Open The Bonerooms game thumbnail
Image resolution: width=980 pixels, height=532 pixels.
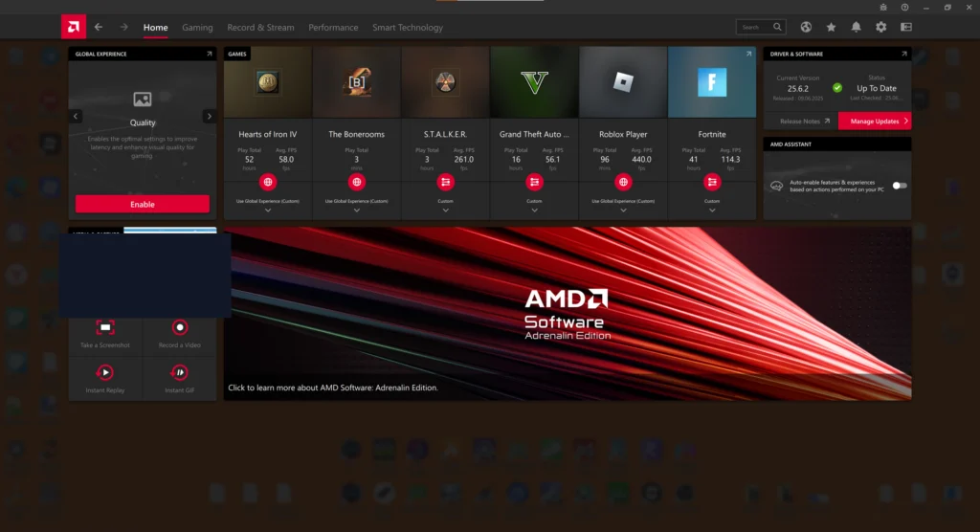pyautogui.click(x=357, y=82)
